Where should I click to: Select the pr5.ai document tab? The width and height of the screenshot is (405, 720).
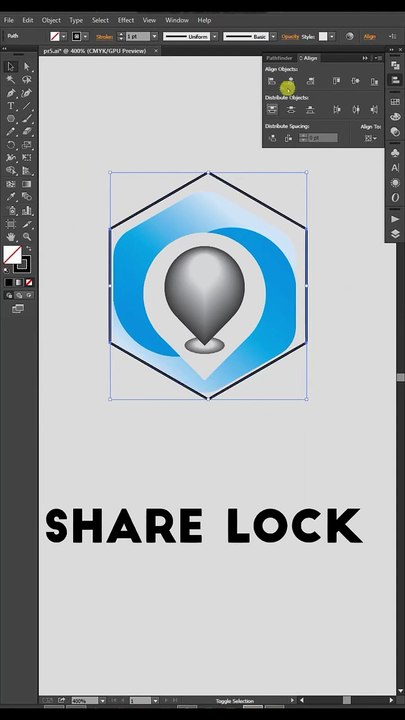click(95, 51)
